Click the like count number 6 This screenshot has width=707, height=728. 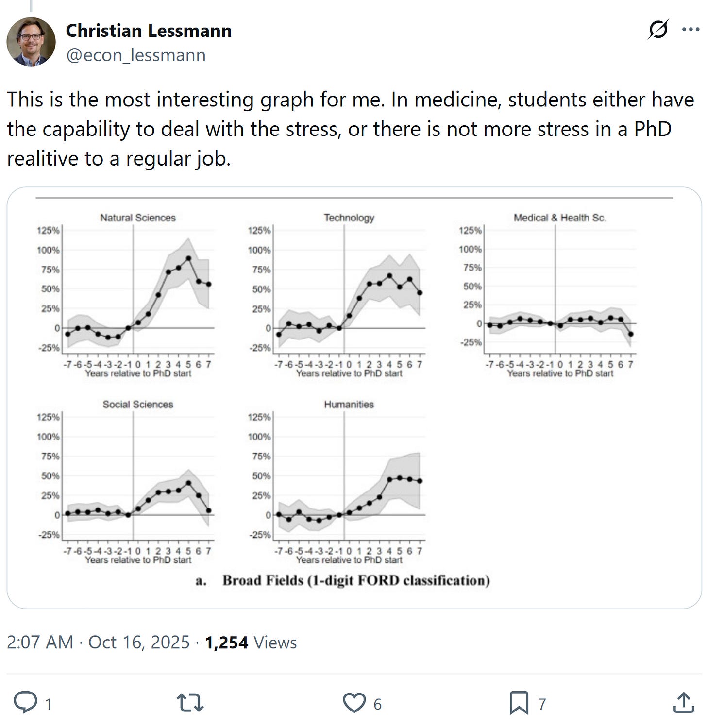click(378, 704)
